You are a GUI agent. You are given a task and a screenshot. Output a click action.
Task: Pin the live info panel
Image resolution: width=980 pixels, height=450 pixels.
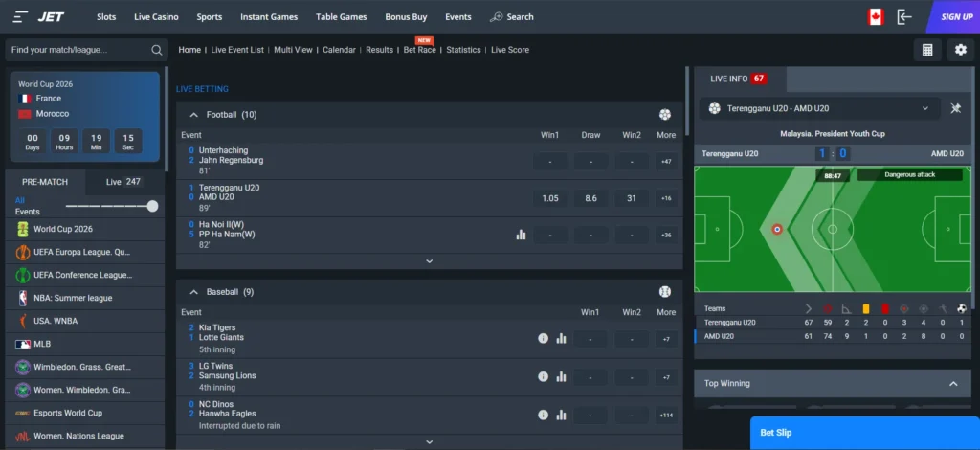tap(956, 108)
